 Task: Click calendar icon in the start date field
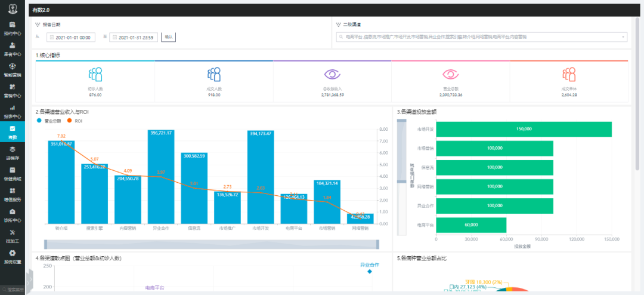click(x=52, y=38)
